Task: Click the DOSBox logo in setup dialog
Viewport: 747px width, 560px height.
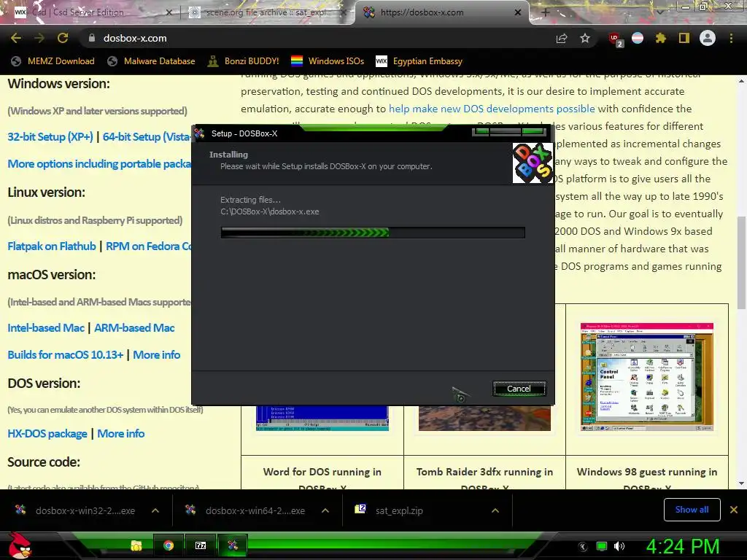Action: (533, 163)
